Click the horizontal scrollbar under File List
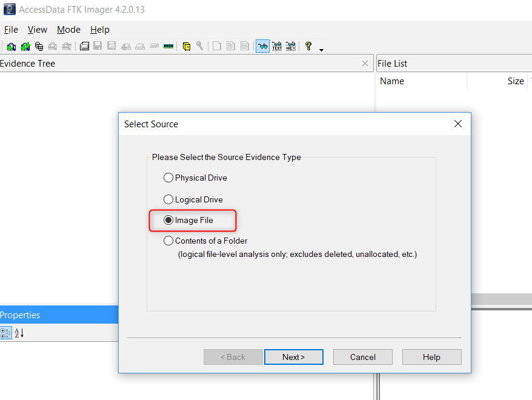The height and width of the screenshot is (400, 532). click(502, 299)
